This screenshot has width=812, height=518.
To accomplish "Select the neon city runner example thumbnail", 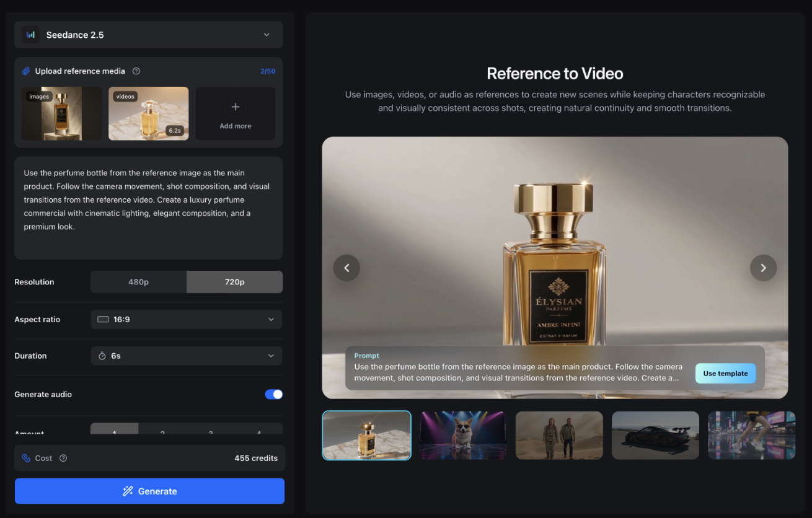I will tap(752, 436).
